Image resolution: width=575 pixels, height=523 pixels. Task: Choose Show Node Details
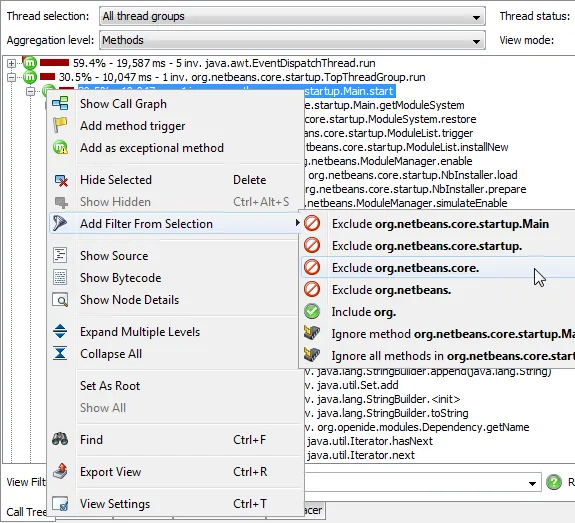175,300
